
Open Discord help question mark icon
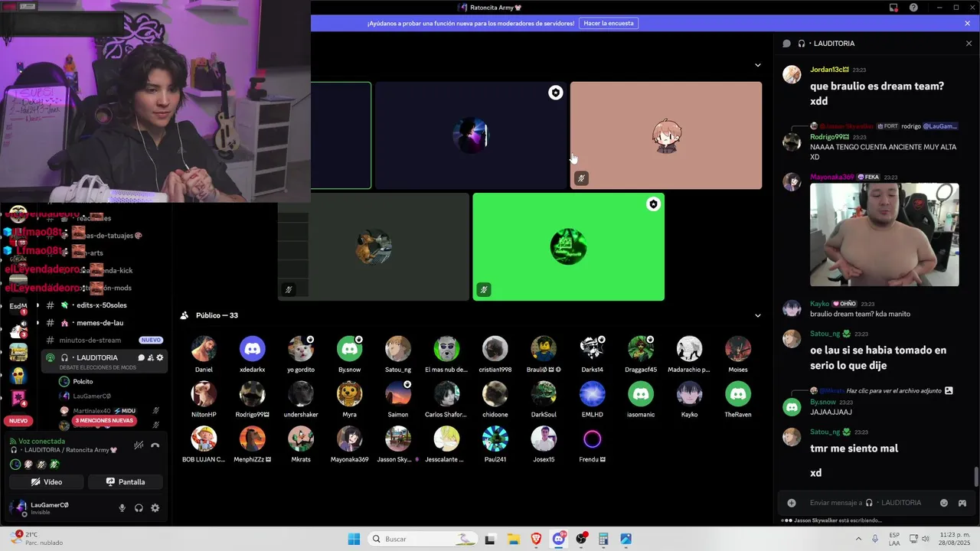click(913, 8)
